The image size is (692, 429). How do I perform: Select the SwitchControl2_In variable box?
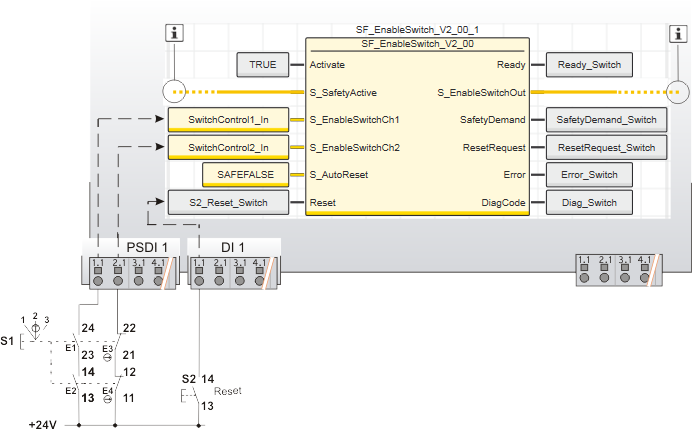pos(228,148)
